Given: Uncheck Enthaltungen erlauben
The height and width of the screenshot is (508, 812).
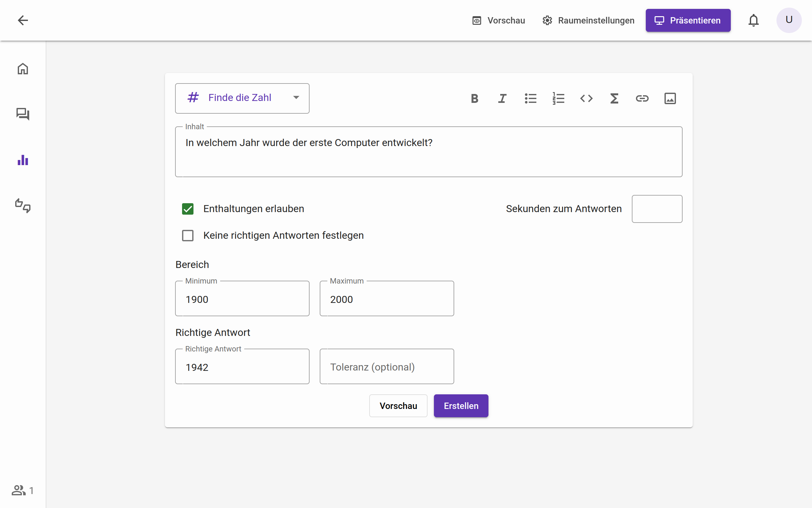Looking at the screenshot, I should (x=187, y=209).
